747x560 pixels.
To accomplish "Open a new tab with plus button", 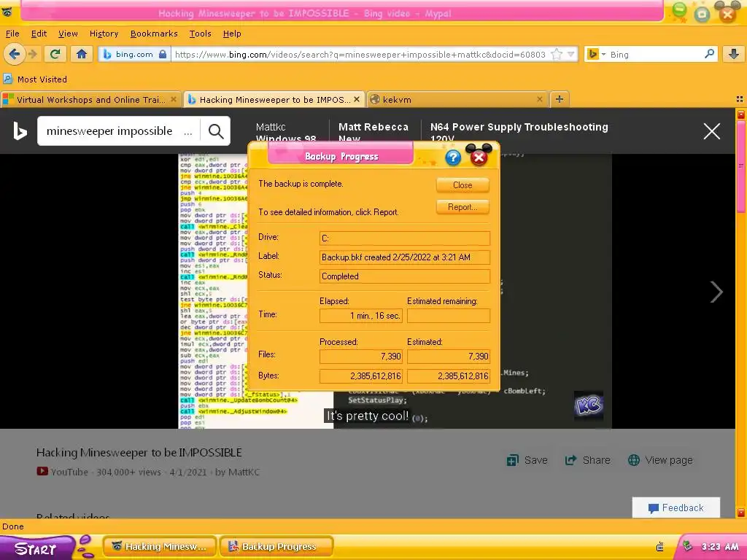I will (x=560, y=99).
